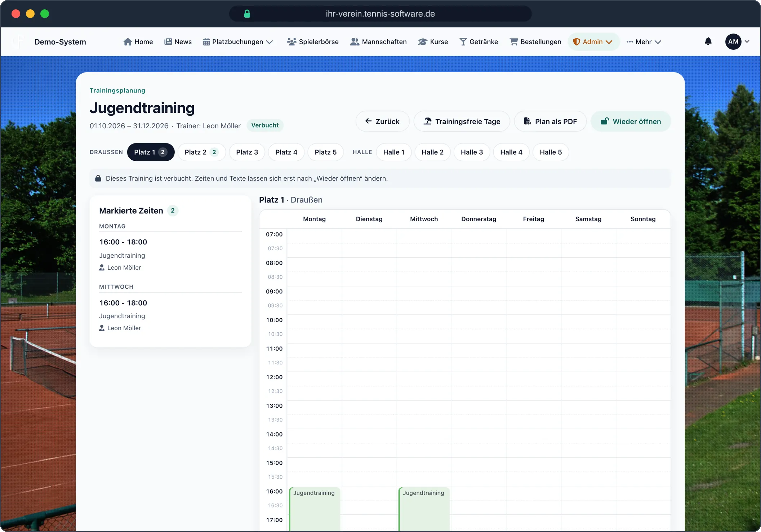Click the Zurück button
This screenshot has height=532, width=761.
click(x=382, y=121)
